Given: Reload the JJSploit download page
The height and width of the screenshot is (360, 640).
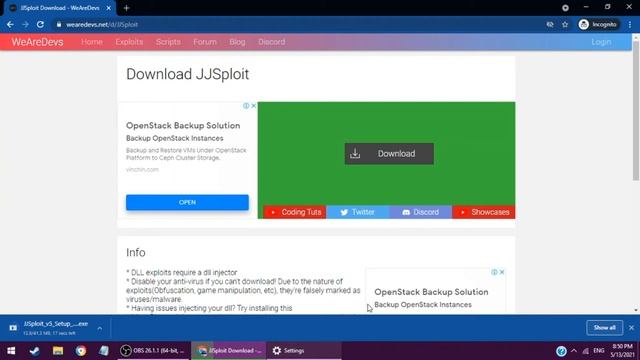Looking at the screenshot, I should point(40,24).
